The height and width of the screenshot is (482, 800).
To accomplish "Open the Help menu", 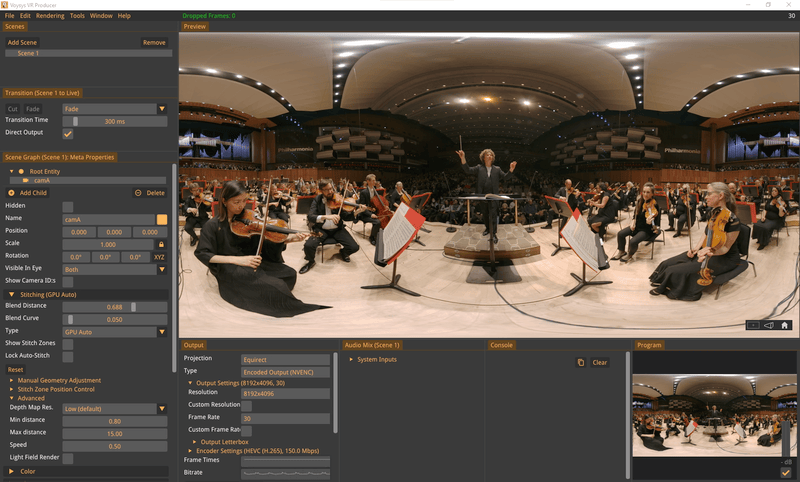I will [124, 16].
